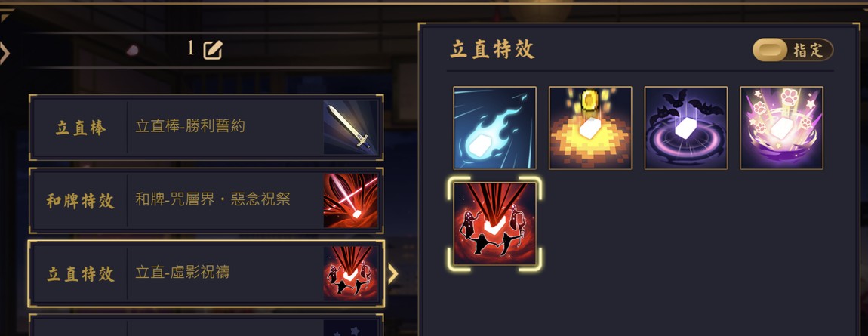This screenshot has height=336, width=868.
Task: Click the red beam icon in 和牌特效 row
Action: pyautogui.click(x=351, y=200)
